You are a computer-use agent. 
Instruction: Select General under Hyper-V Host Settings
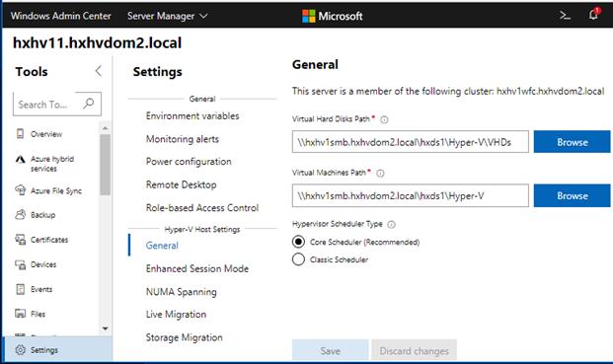pyautogui.click(x=162, y=246)
